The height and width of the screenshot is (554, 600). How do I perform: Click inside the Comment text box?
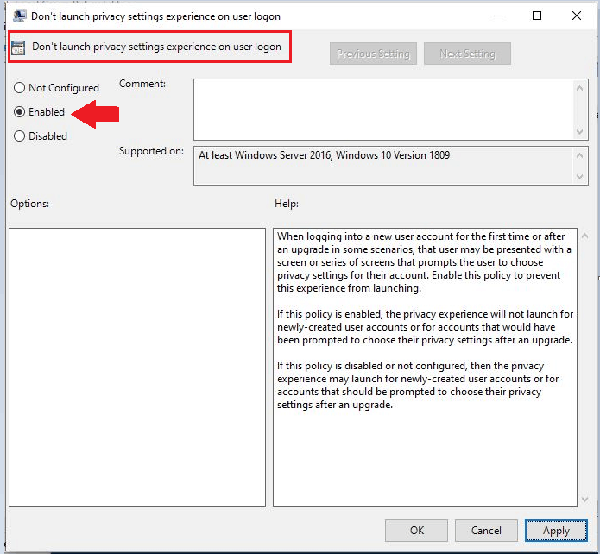(x=380, y=108)
